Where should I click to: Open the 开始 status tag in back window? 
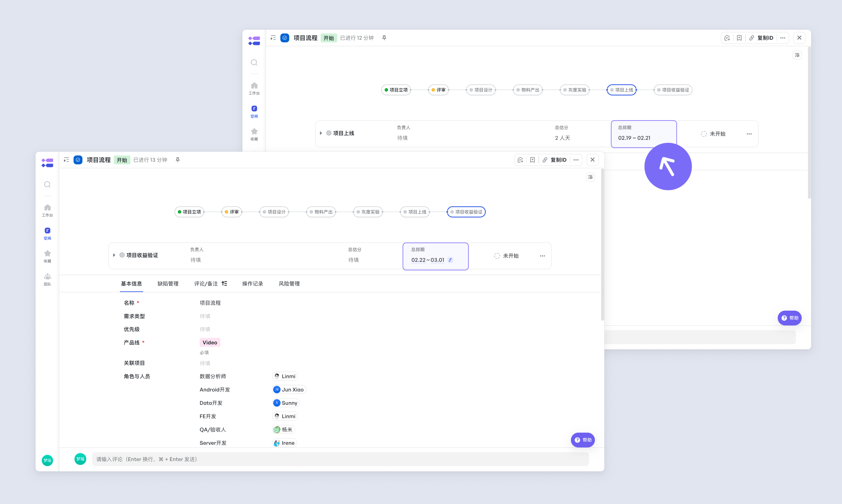[329, 38]
